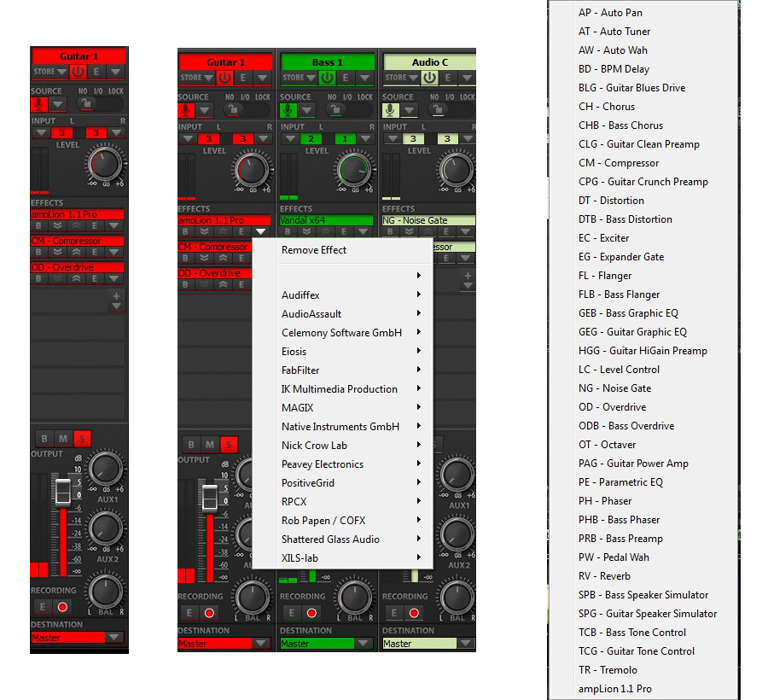Open destination dropdown on standalone Guitar 1
This screenshot has height=700, width=768.
(x=114, y=638)
